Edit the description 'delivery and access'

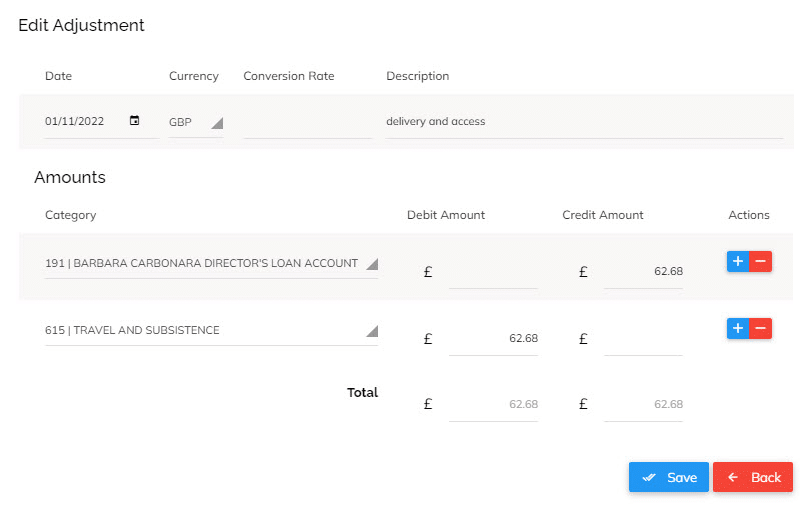584,122
